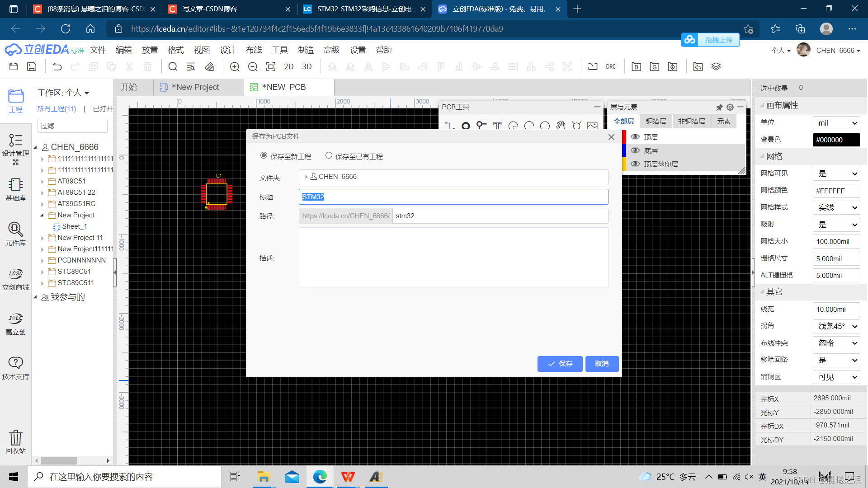Open the 单位 mil unit dropdown
This screenshot has height=488, width=868.
[836, 123]
